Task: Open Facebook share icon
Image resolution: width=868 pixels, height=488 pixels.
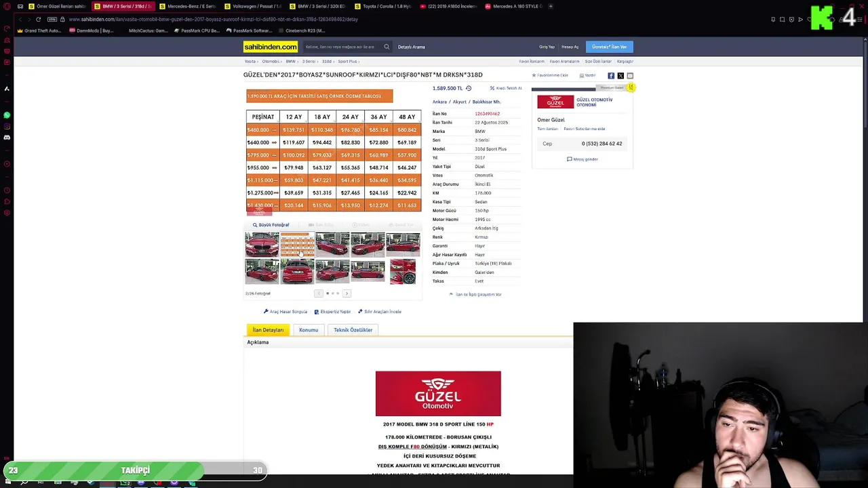Action: [611, 76]
